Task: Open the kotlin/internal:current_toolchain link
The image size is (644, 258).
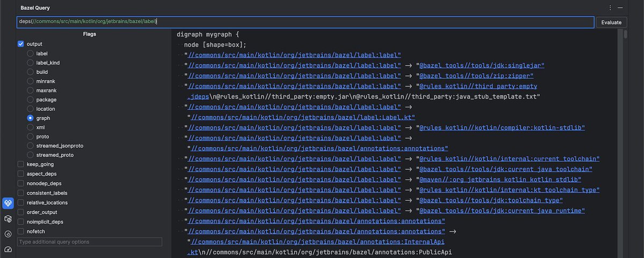Action: (x=509, y=159)
